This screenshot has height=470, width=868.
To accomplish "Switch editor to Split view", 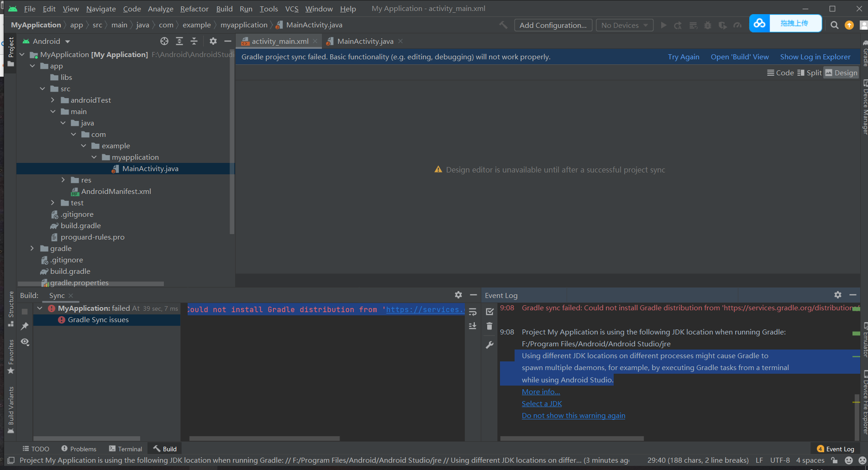I will [x=809, y=73].
